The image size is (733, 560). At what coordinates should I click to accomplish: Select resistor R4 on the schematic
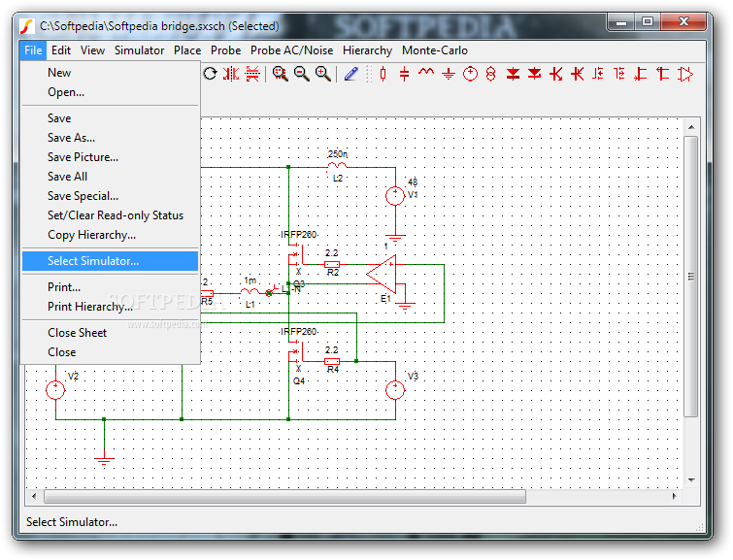pyautogui.click(x=332, y=361)
